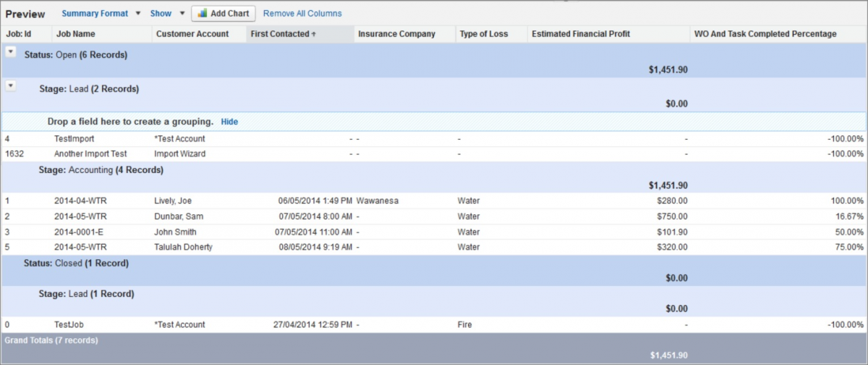Click the Insurance Company column header

396,34
